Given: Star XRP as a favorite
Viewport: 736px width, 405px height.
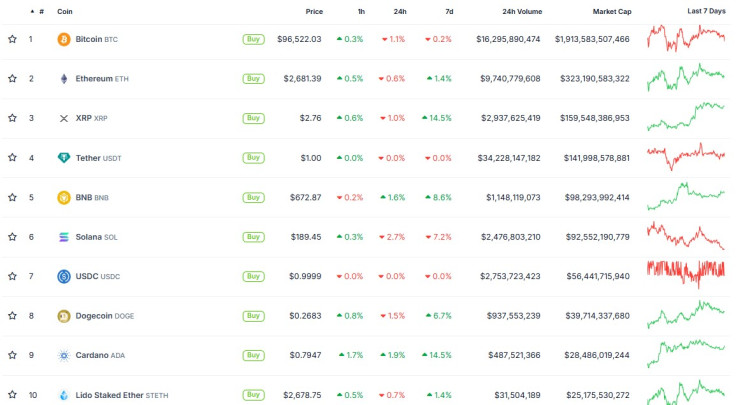Looking at the screenshot, I should coord(12,118).
